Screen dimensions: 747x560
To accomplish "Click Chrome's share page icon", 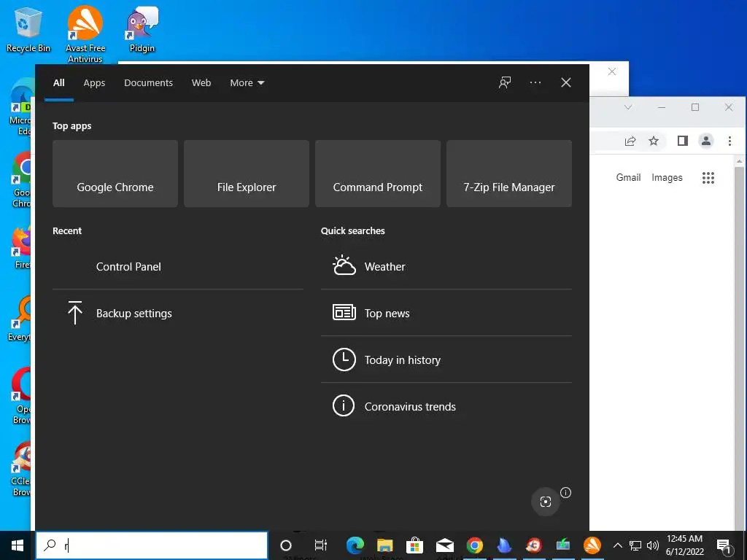I will (x=630, y=141).
